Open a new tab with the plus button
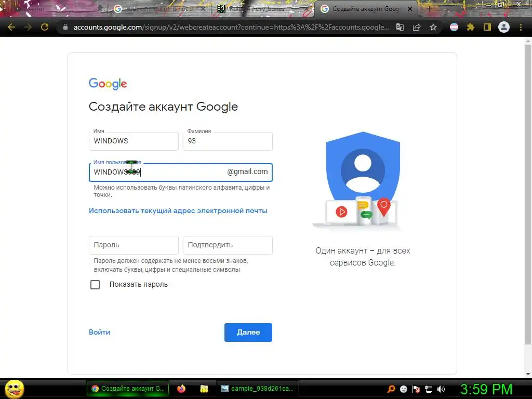The width and height of the screenshot is (532, 399). click(x=429, y=9)
